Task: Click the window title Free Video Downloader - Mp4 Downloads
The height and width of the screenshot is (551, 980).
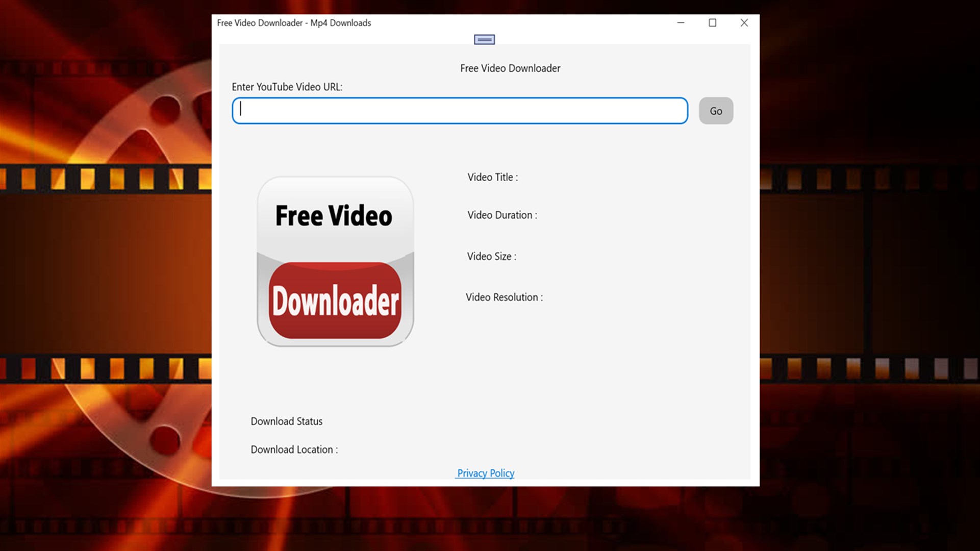Action: coord(294,23)
